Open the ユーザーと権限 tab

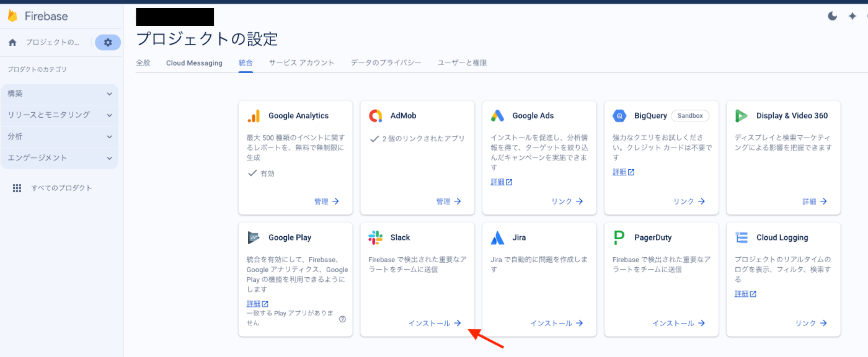(462, 63)
